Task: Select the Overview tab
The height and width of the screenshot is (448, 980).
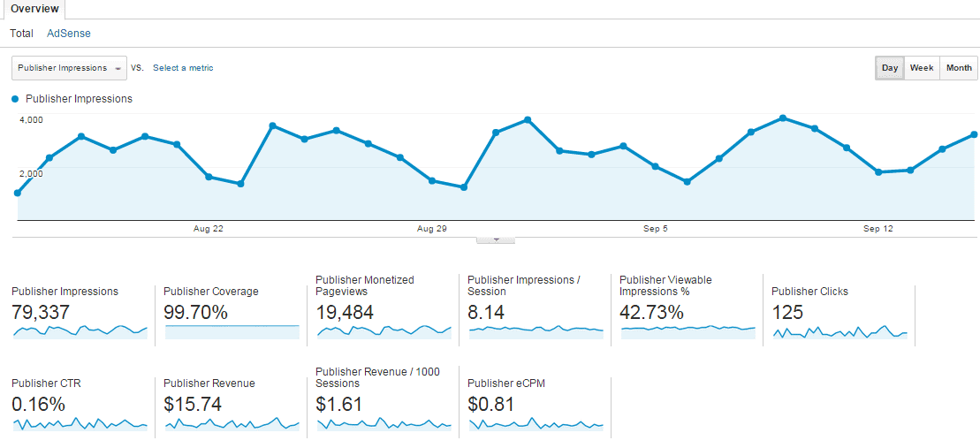Action: [34, 10]
